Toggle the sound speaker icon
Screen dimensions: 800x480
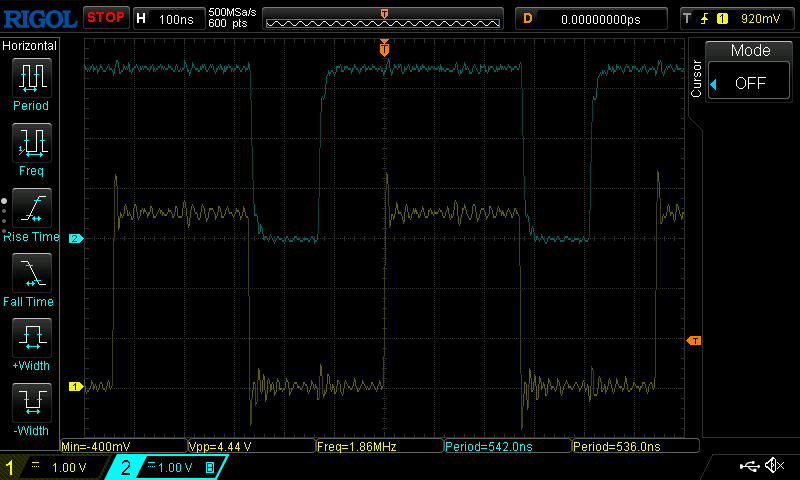[773, 466]
